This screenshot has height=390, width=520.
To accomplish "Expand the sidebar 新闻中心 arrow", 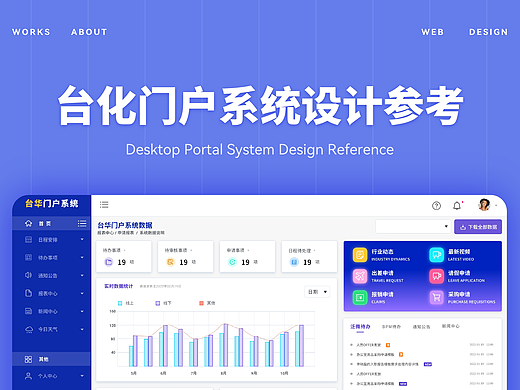I will (82, 311).
